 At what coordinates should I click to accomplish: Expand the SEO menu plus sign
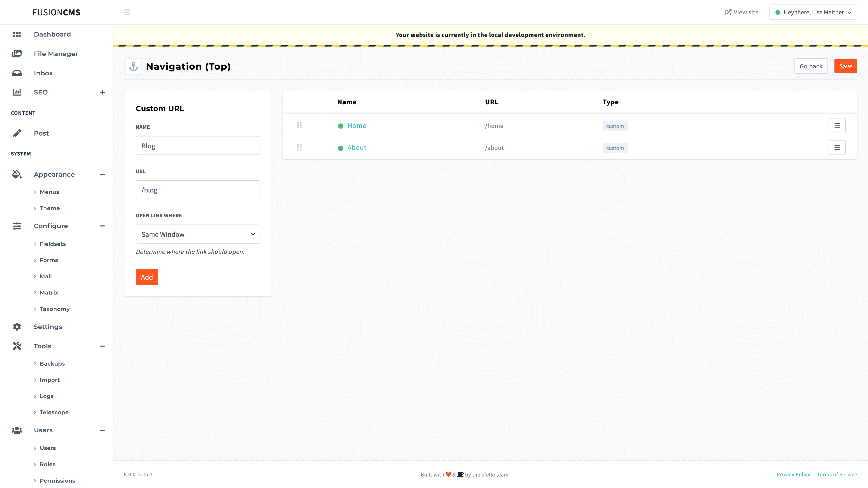click(x=102, y=92)
